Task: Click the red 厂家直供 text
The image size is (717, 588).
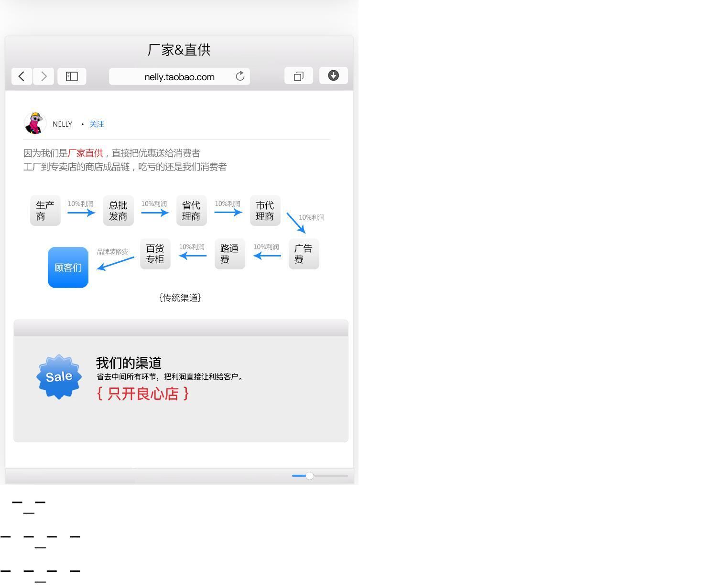Action: tap(86, 153)
